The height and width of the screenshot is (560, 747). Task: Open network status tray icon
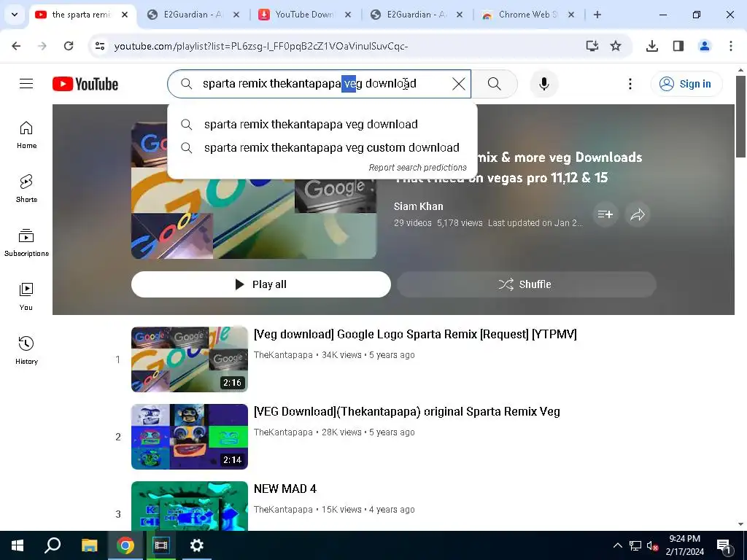click(x=635, y=545)
